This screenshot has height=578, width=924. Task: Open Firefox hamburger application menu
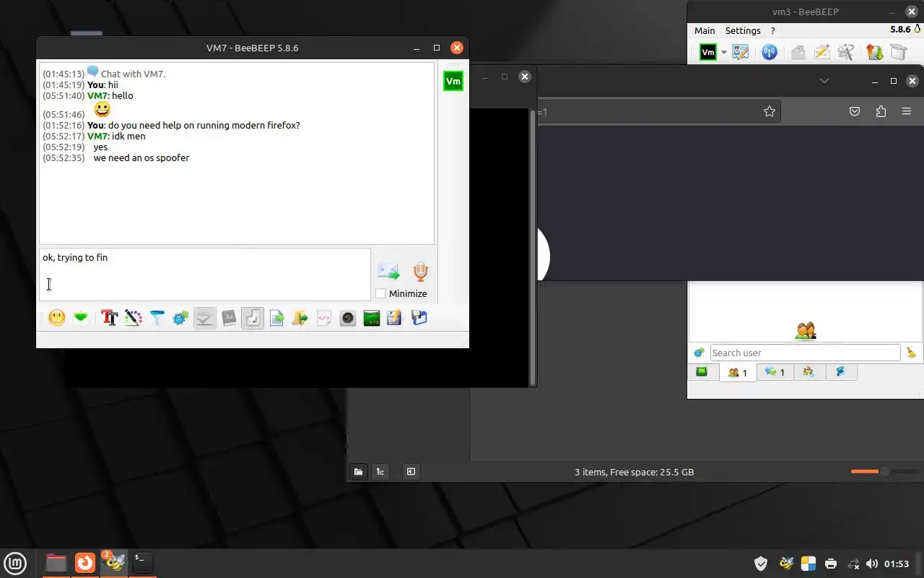click(907, 111)
